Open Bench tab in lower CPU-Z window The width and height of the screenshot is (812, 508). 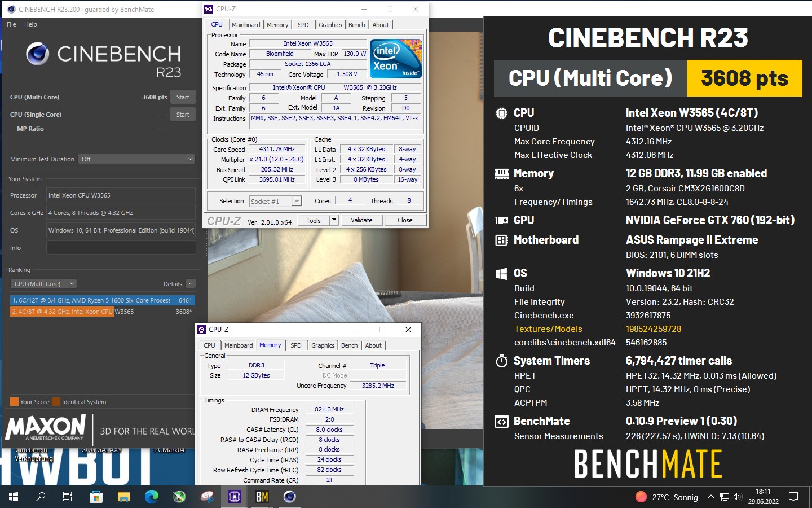(350, 345)
